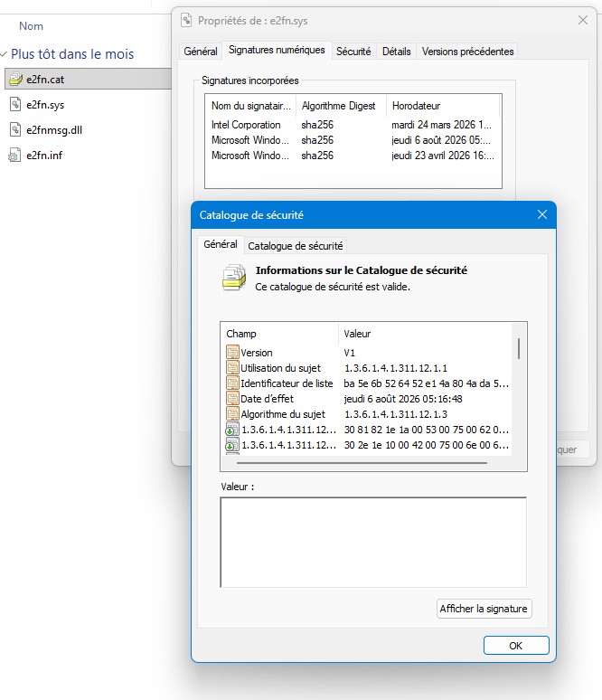Switch to the Catalogue de sécurité tab
Image resolution: width=602 pixels, height=700 pixels.
pos(295,246)
